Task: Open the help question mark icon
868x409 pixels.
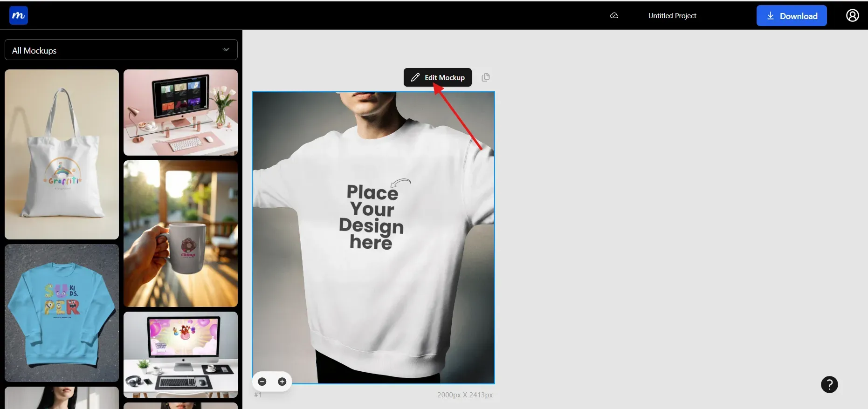Action: [829, 385]
